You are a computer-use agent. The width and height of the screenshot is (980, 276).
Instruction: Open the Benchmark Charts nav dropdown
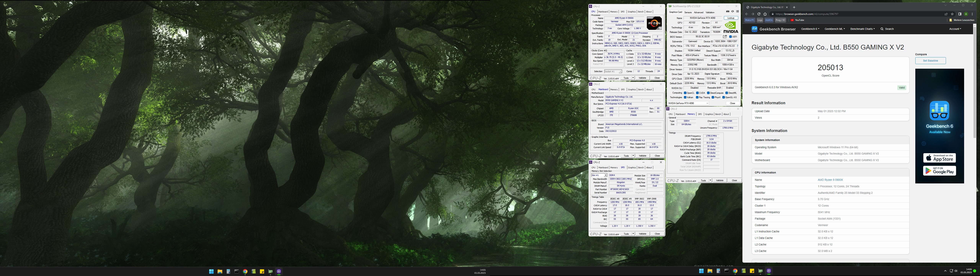point(862,29)
